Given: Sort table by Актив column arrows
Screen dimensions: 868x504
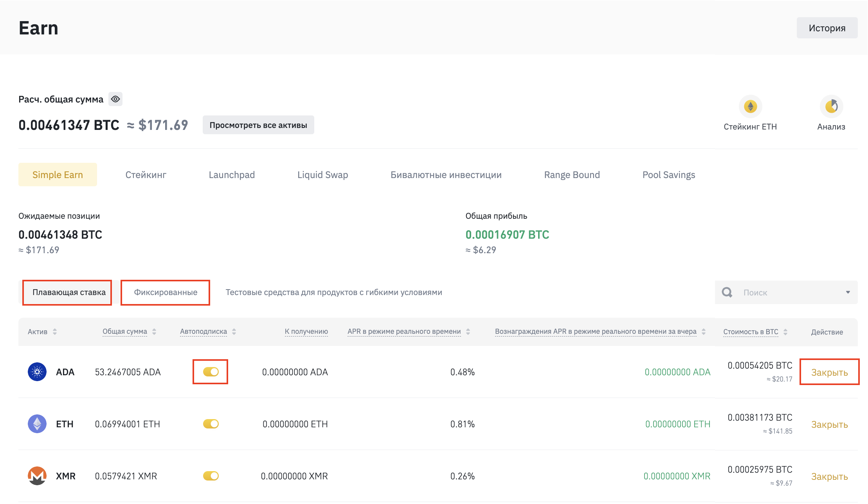Looking at the screenshot, I should pyautogui.click(x=55, y=332).
